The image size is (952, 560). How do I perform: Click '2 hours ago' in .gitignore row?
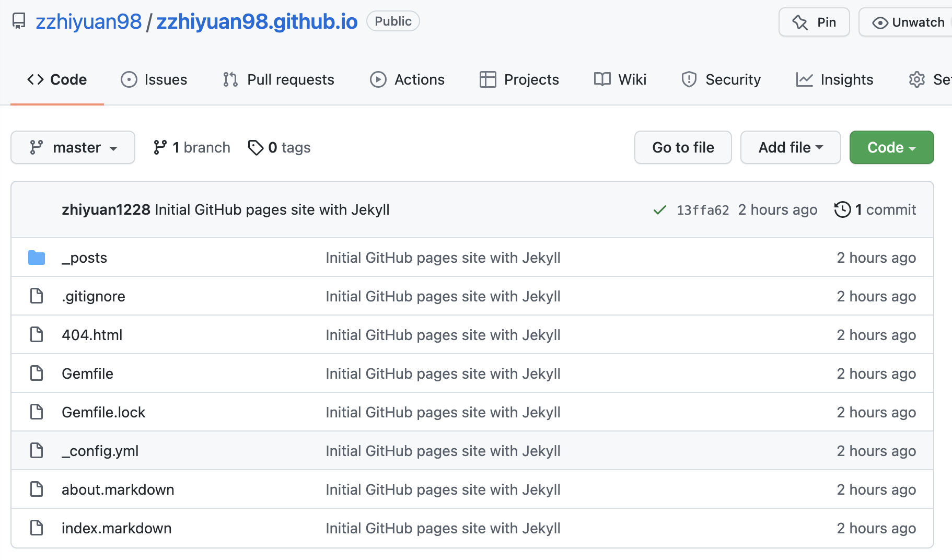[x=876, y=296]
